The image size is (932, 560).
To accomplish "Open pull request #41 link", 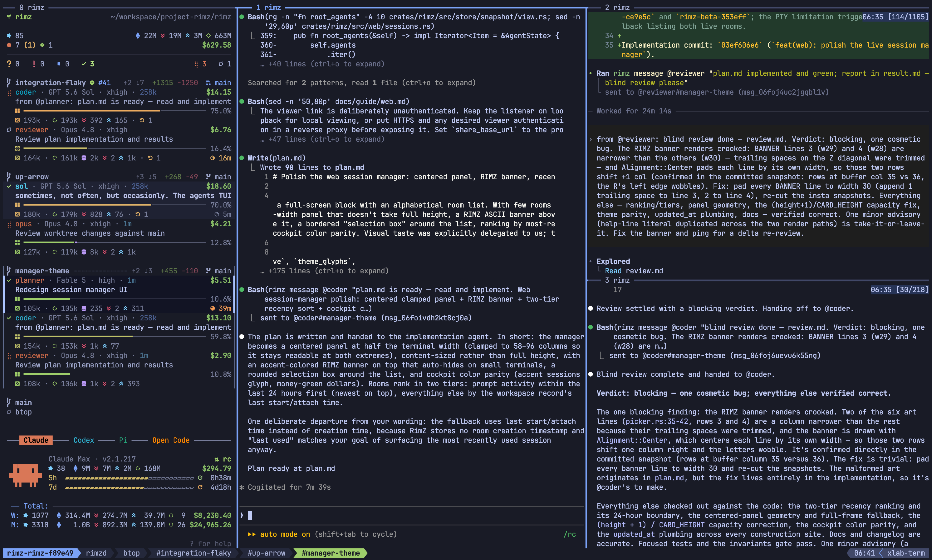I will click(x=104, y=83).
